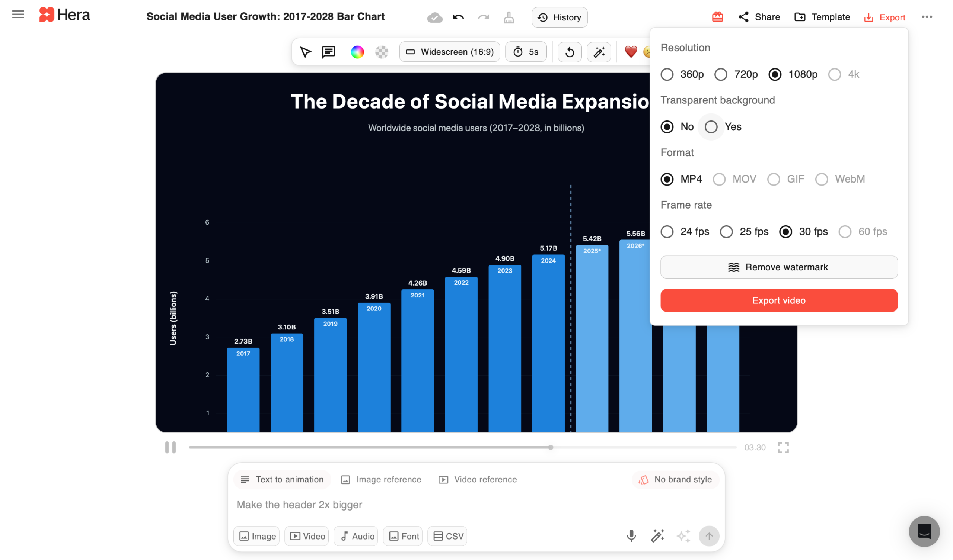The image size is (953, 560).
Task: Click the Export video button
Action: pos(779,300)
